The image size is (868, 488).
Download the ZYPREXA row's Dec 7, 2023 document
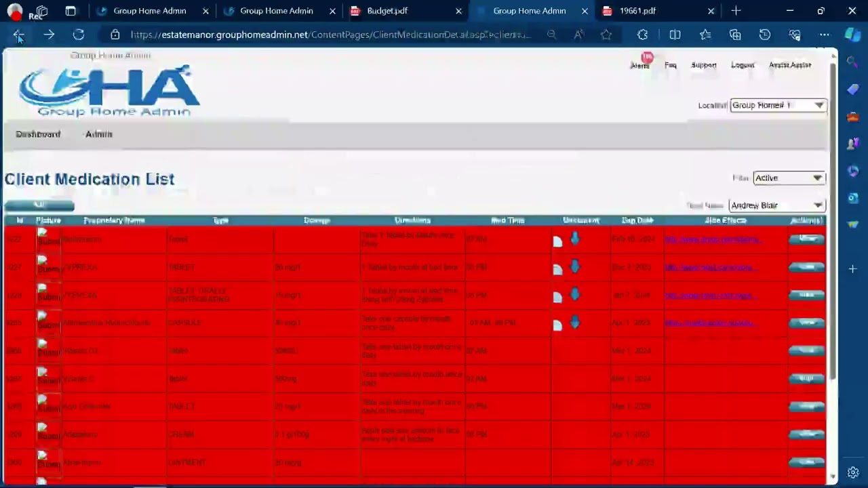[x=575, y=267]
